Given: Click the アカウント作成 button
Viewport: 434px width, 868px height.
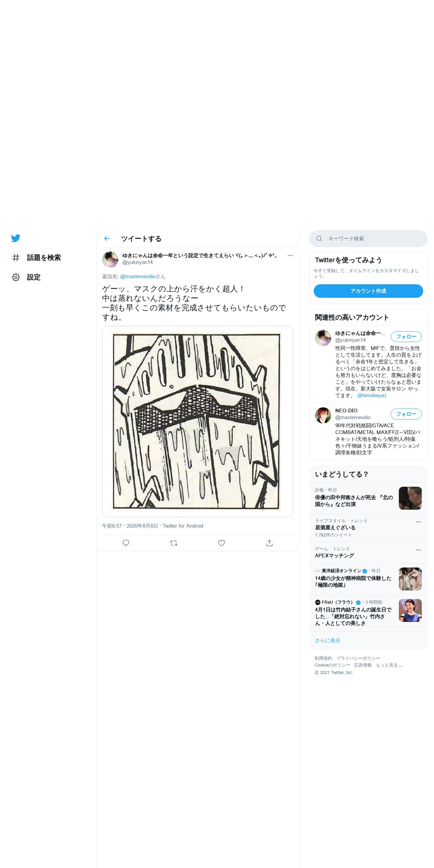Looking at the screenshot, I should pos(368,291).
